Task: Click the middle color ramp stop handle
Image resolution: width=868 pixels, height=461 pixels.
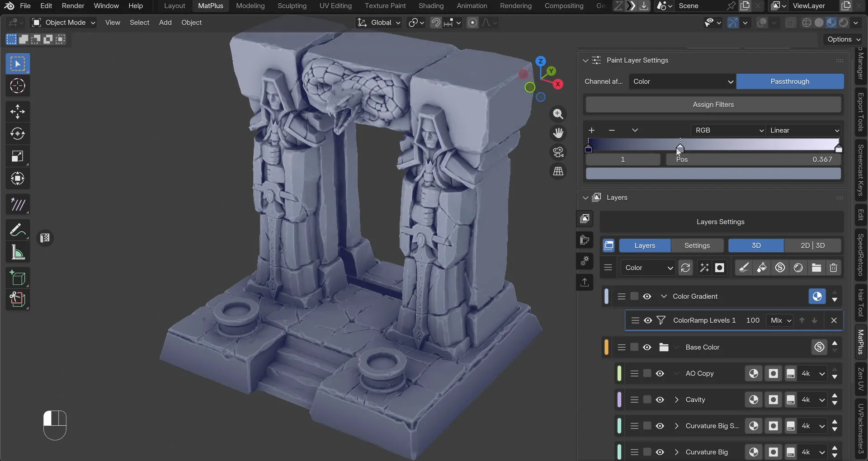Action: point(680,148)
